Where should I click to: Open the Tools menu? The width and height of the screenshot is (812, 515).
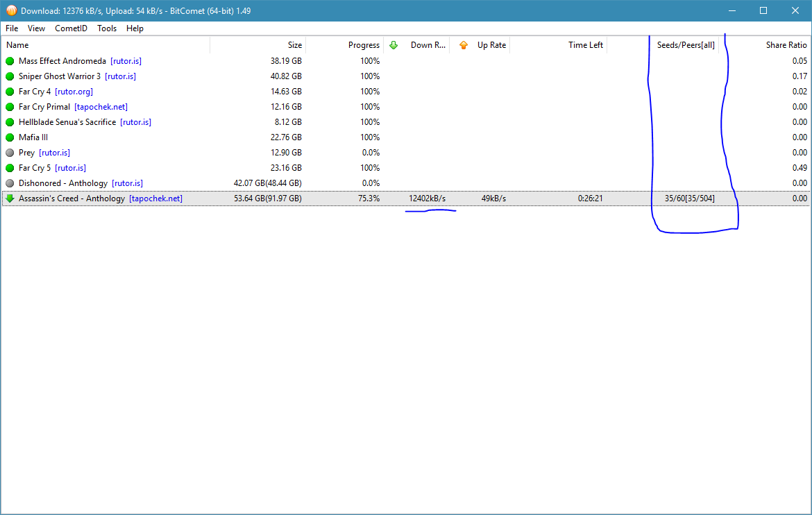pyautogui.click(x=107, y=28)
